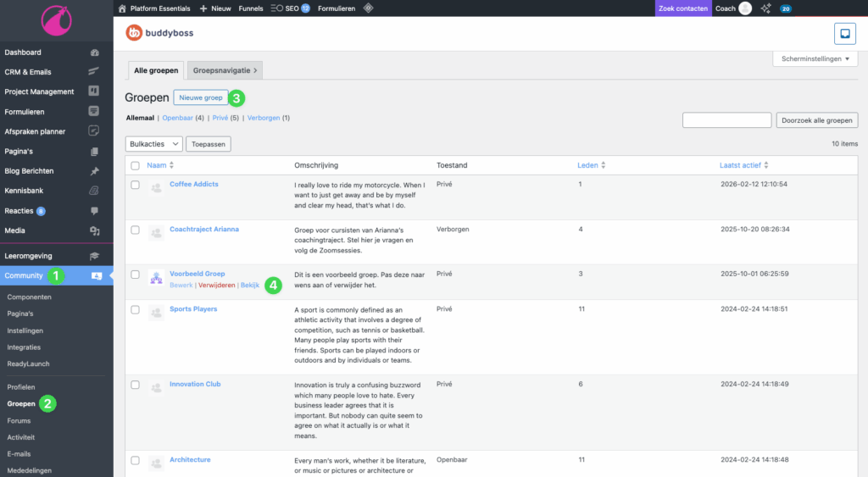Sort groups by Laatst actief column
Viewport: 868px width, 477px height.
click(x=740, y=165)
